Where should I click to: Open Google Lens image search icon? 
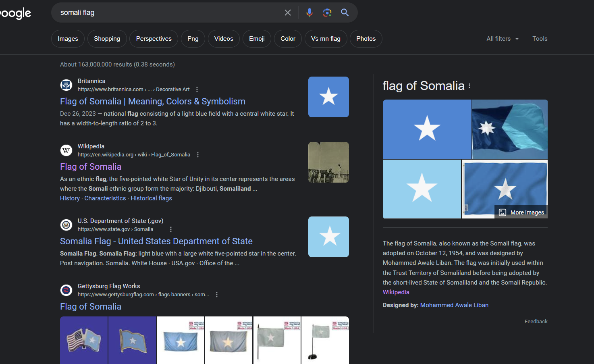[327, 12]
